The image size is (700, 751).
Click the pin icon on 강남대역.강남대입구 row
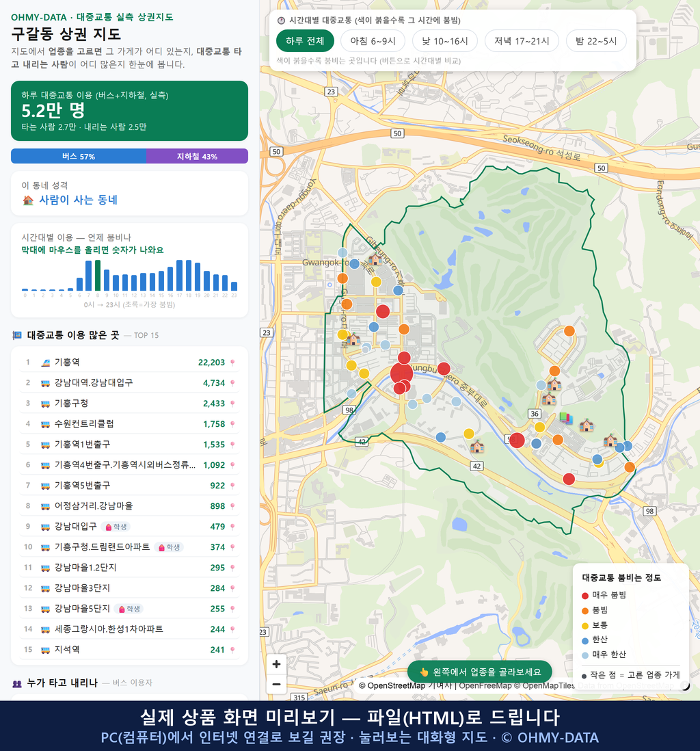tap(232, 383)
